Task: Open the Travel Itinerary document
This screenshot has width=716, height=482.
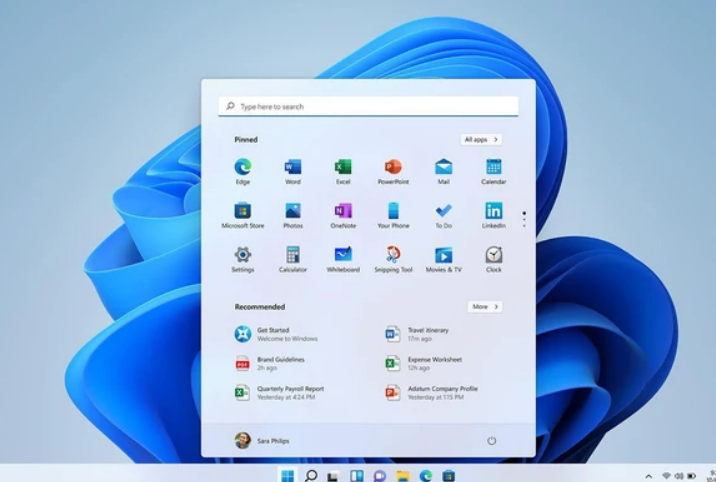Action: tap(417, 334)
